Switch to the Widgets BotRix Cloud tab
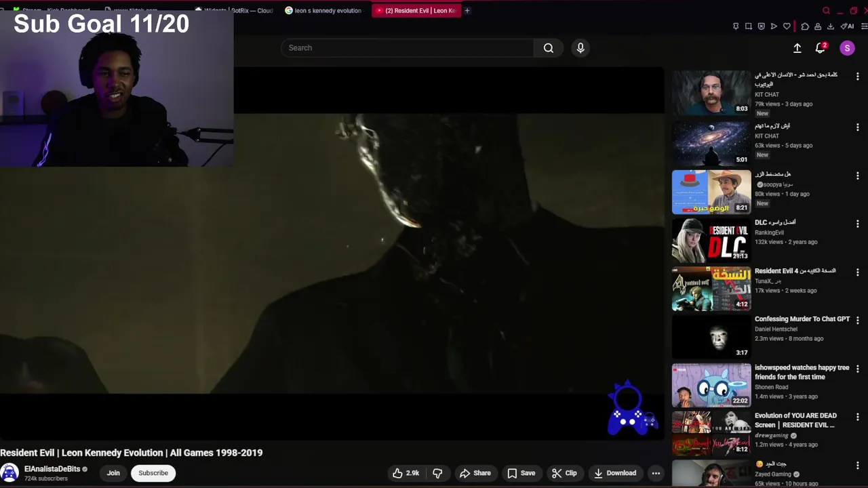 click(x=235, y=11)
